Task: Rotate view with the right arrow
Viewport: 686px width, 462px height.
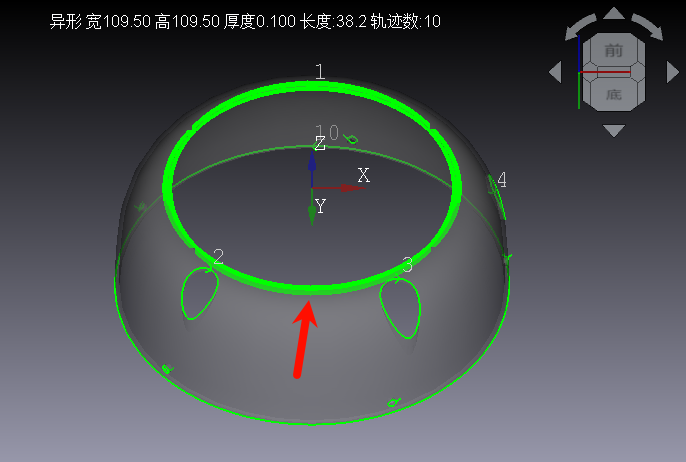Action: [672, 72]
